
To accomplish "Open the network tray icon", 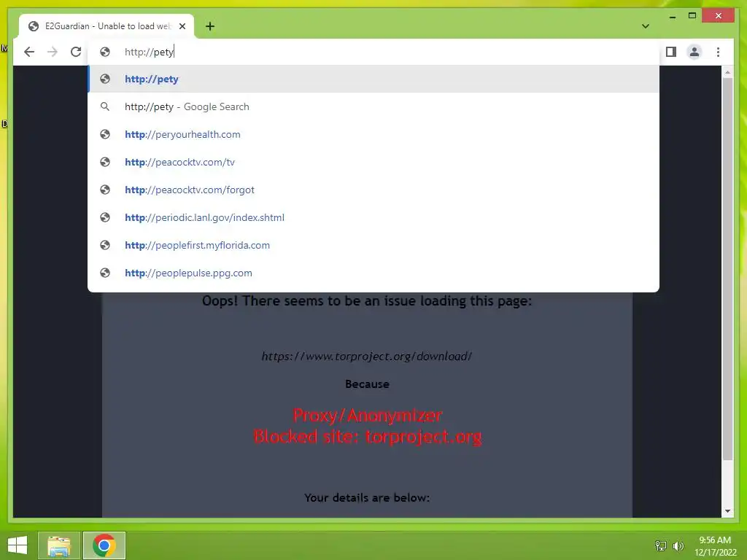I will click(x=661, y=545).
